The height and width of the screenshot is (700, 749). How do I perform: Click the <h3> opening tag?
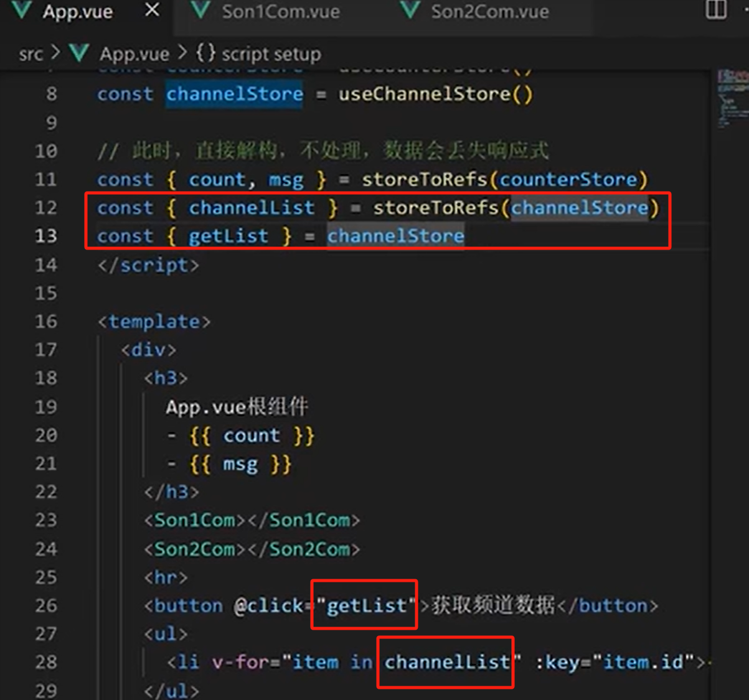tap(166, 378)
